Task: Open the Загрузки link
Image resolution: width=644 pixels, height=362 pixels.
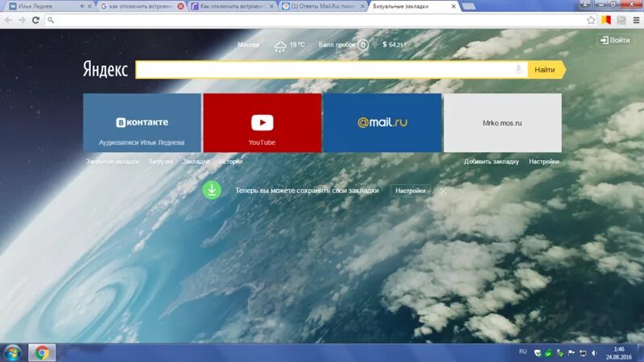Action: pos(160,162)
